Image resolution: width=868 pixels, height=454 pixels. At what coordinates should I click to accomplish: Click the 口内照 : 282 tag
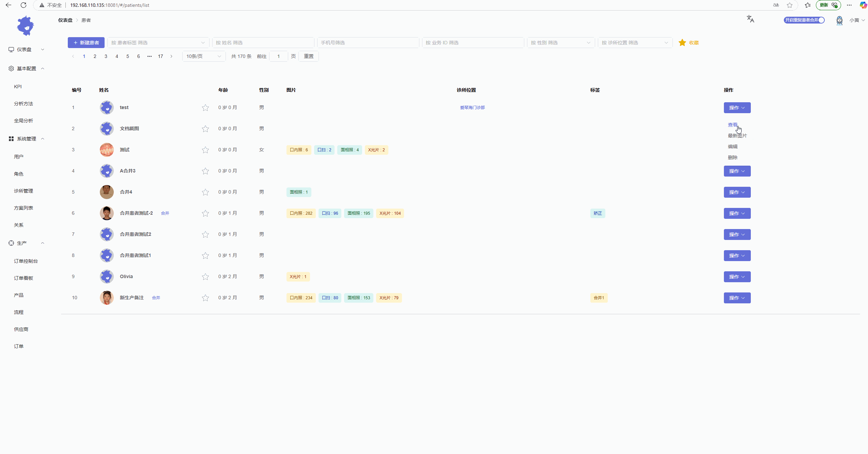pos(301,213)
